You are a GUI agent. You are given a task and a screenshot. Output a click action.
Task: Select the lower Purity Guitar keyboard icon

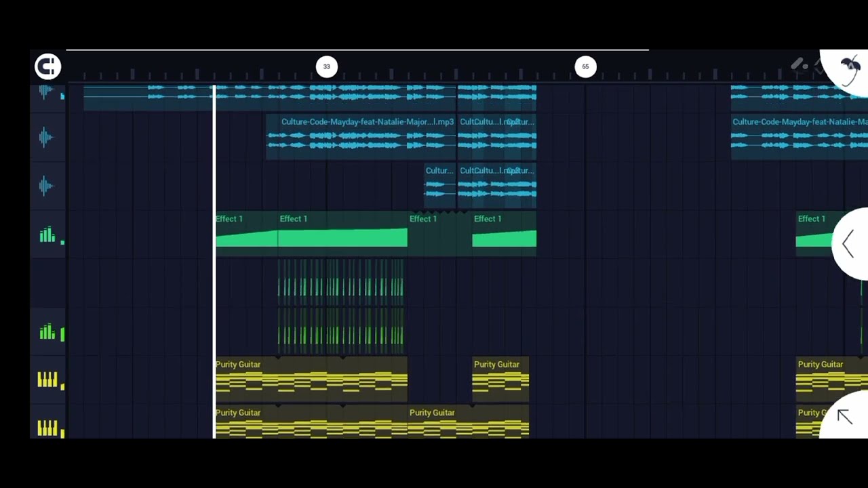coord(47,428)
